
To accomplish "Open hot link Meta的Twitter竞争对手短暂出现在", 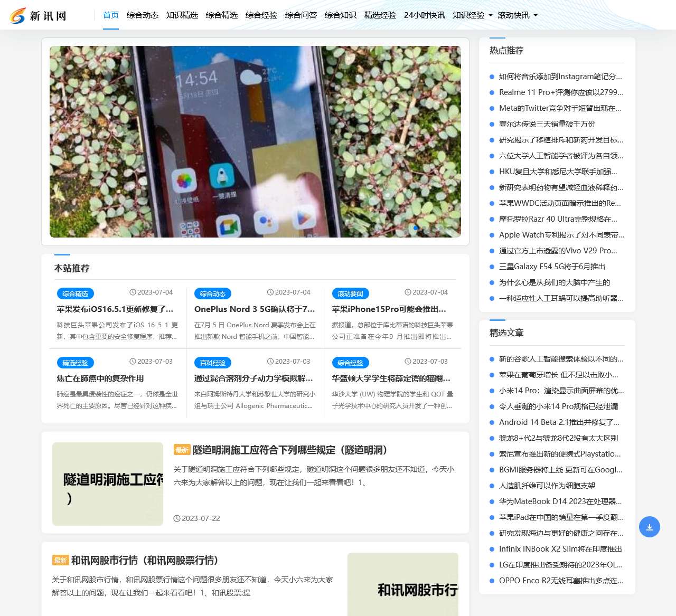I will [x=560, y=108].
